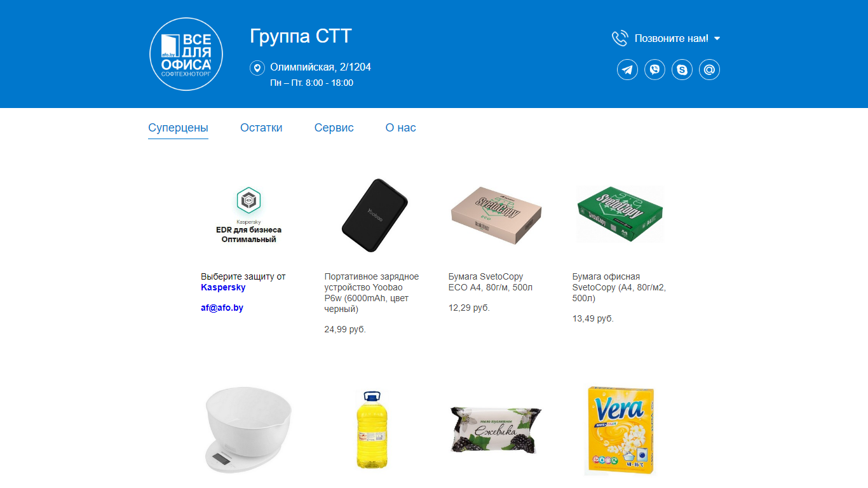868x488 pixels.
Task: Go to the Сервис tab
Action: tap(334, 128)
